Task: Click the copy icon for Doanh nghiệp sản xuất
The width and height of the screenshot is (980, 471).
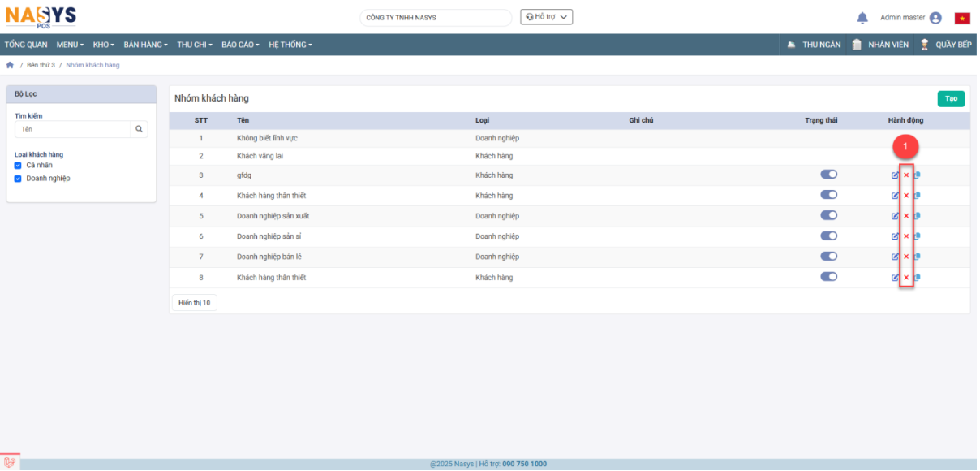Action: tap(917, 215)
